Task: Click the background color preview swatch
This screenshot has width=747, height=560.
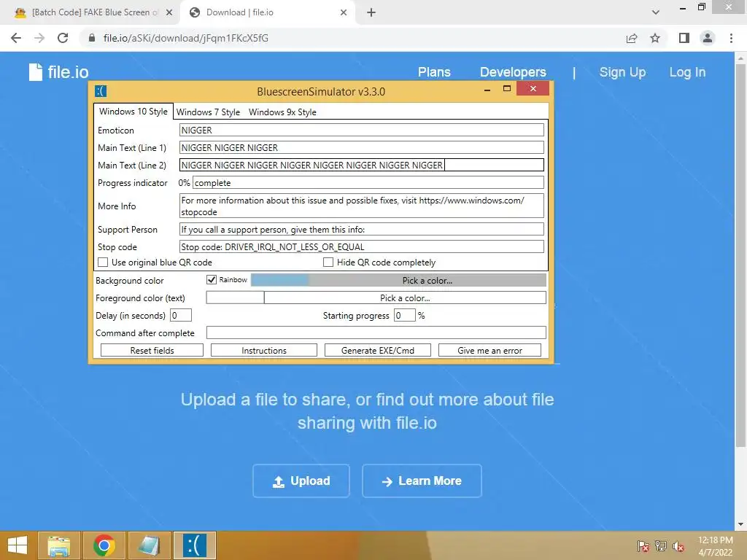Action: tap(279, 280)
